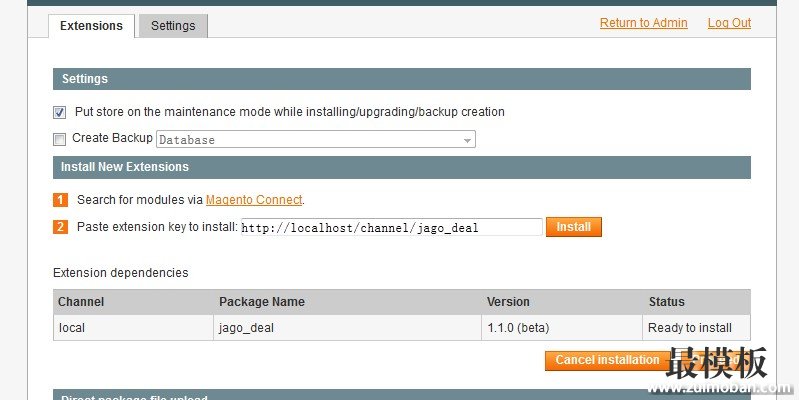Screen dimensions: 799x400
Task: Click the Ready to install status cell
Action: 690,328
